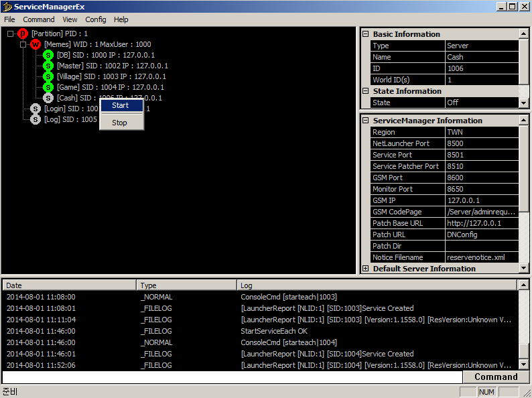This screenshot has height=398, width=532.
Task: Open the Help menu
Action: pyautogui.click(x=121, y=19)
